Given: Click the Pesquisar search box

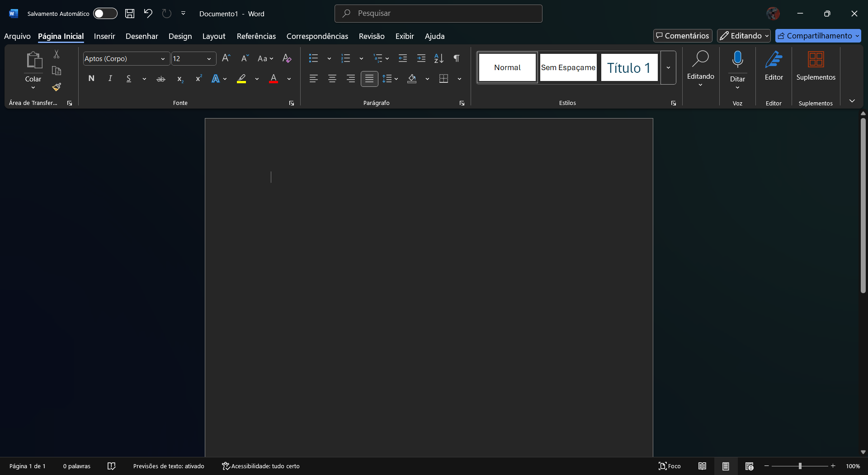Looking at the screenshot, I should (439, 14).
